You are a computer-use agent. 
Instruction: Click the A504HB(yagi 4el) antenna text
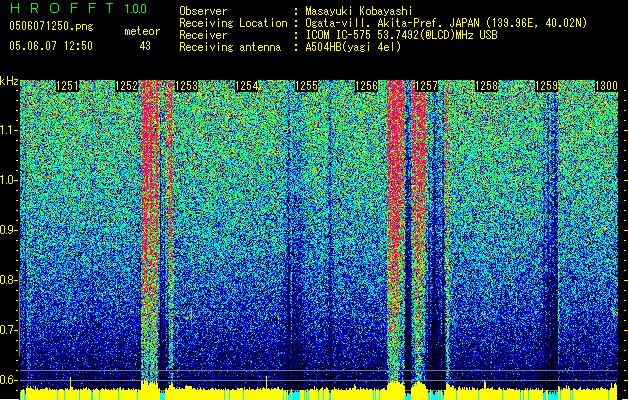(353, 47)
